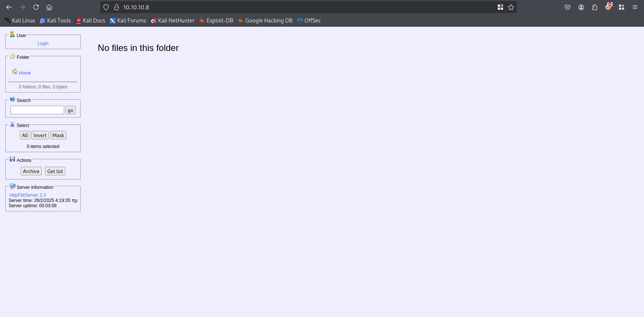Focus the file search text field
The width and height of the screenshot is (644, 317).
(37, 110)
